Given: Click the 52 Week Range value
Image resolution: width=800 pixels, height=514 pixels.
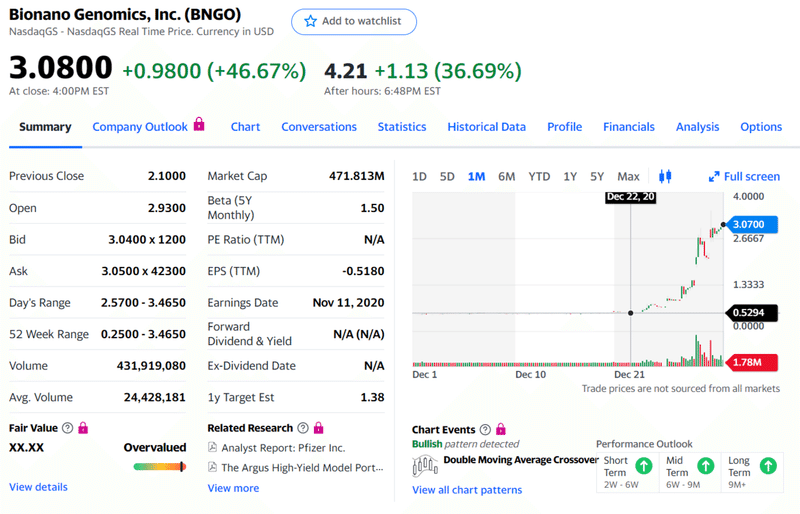Looking at the screenshot, I should click(x=143, y=334).
